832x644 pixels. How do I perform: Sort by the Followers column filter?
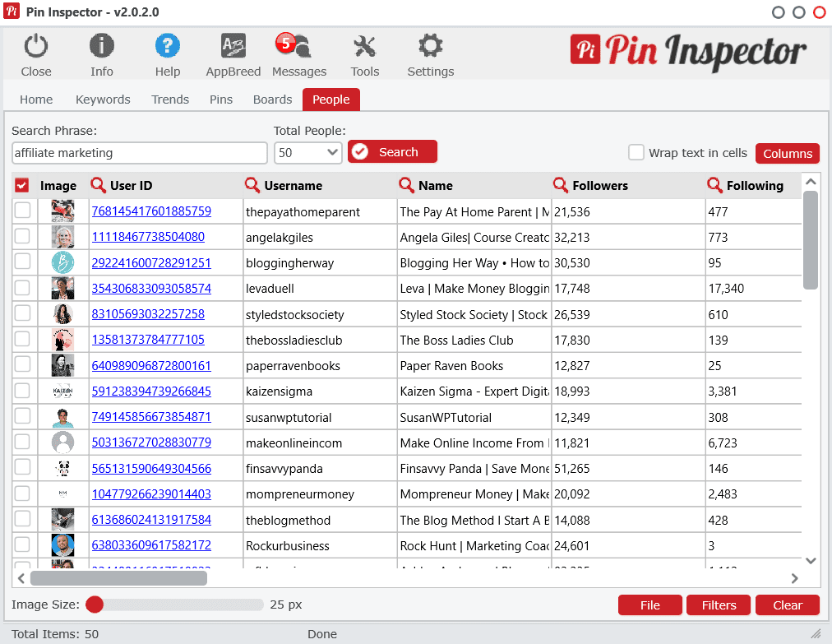[x=559, y=185]
